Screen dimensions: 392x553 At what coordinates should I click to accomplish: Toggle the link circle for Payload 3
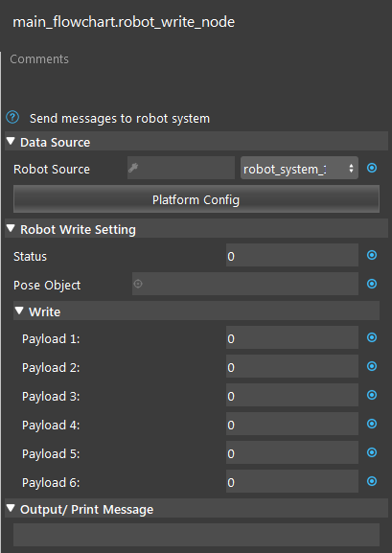[x=372, y=395]
